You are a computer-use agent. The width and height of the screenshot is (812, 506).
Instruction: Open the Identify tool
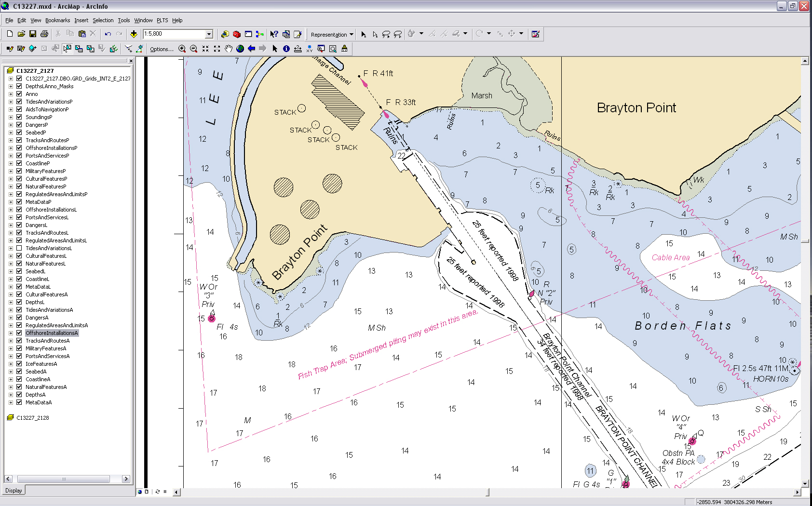286,48
